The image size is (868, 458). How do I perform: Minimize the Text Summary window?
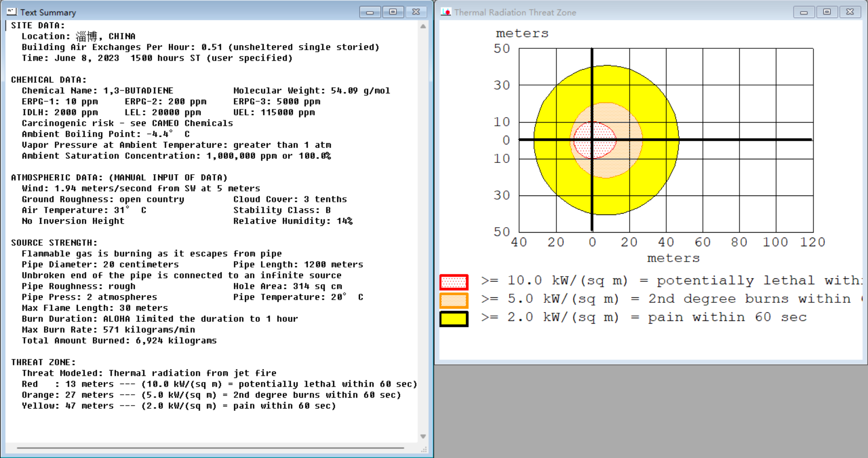coord(370,12)
